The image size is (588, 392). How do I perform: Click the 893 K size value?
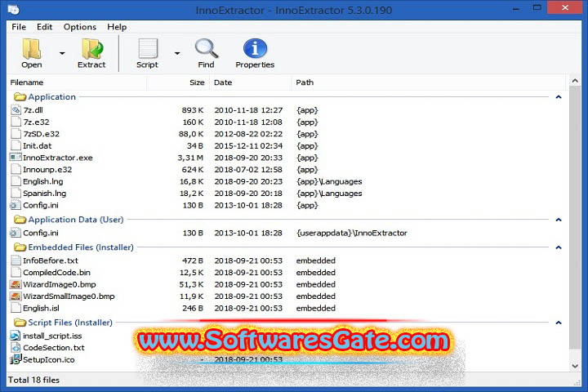tap(193, 110)
